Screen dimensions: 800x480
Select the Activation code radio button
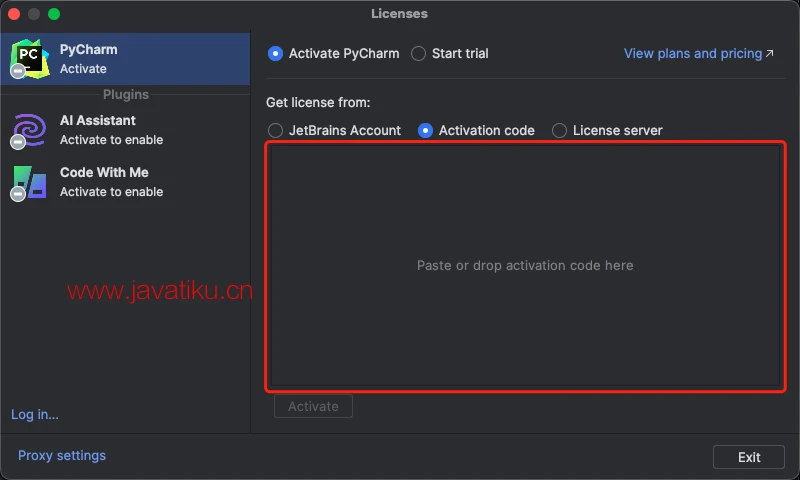(x=426, y=131)
